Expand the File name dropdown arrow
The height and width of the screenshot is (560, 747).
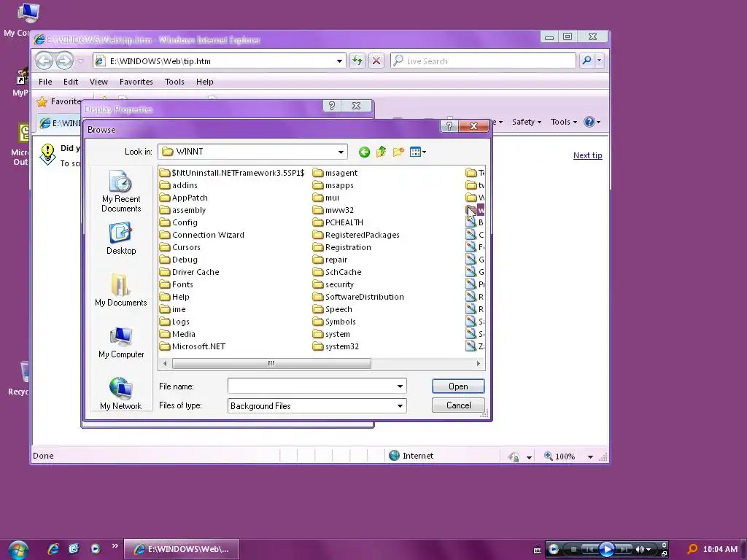pyautogui.click(x=400, y=386)
